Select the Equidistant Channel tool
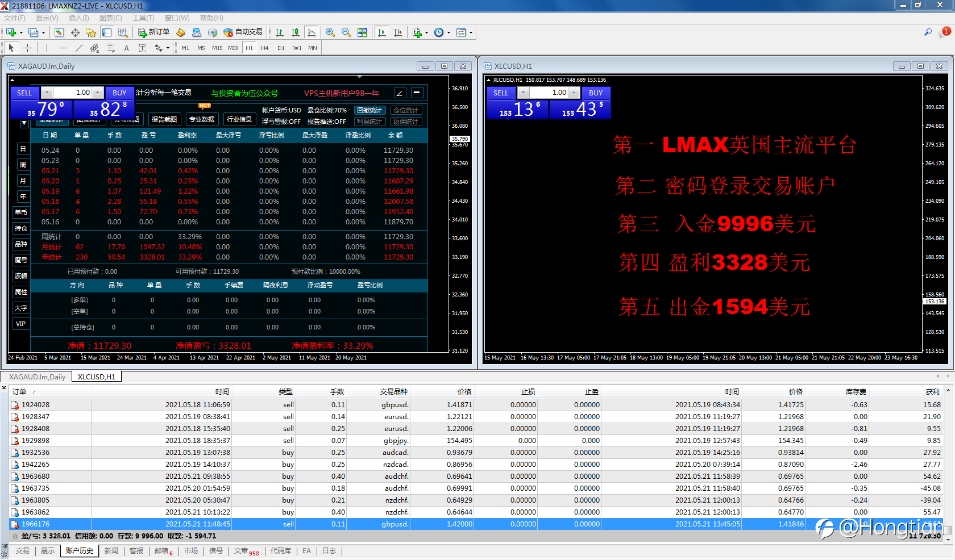This screenshot has height=560, width=955. [95, 48]
